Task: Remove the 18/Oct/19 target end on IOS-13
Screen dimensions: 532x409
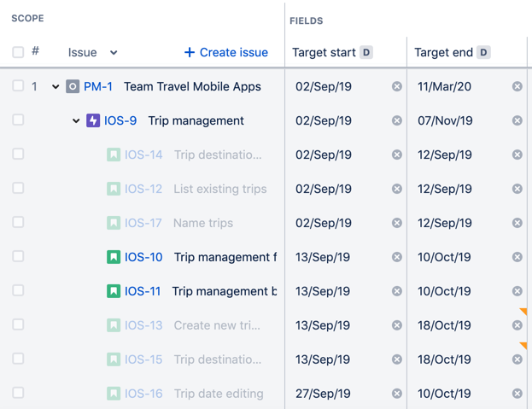Action: tap(517, 325)
